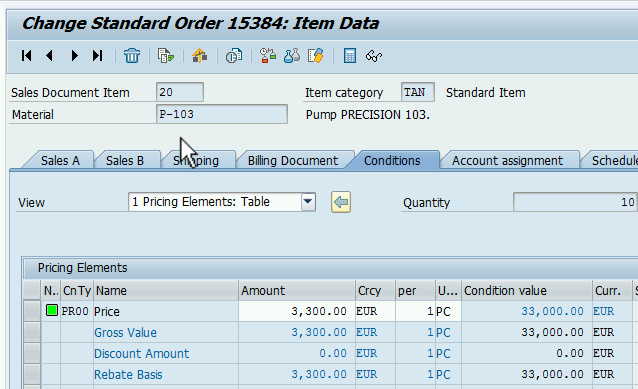Select the Gross Value row selector
Image resolution: width=638 pixels, height=389 pixels.
32,332
